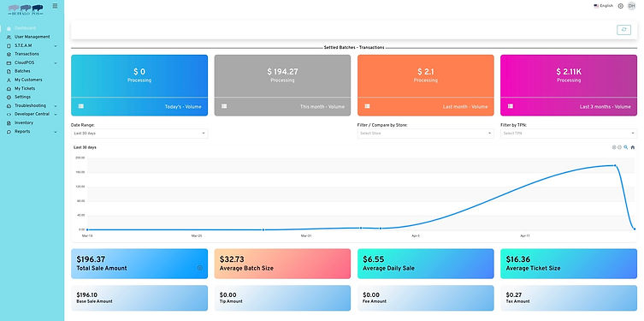Click the CloudPOS card icon
The image size is (644, 321).
[9, 62]
